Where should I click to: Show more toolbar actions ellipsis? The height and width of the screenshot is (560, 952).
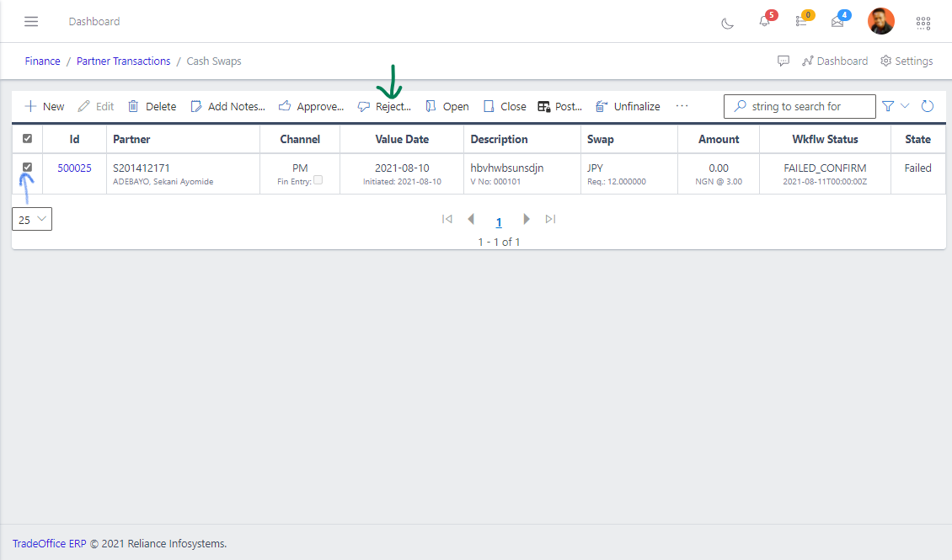pyautogui.click(x=682, y=106)
